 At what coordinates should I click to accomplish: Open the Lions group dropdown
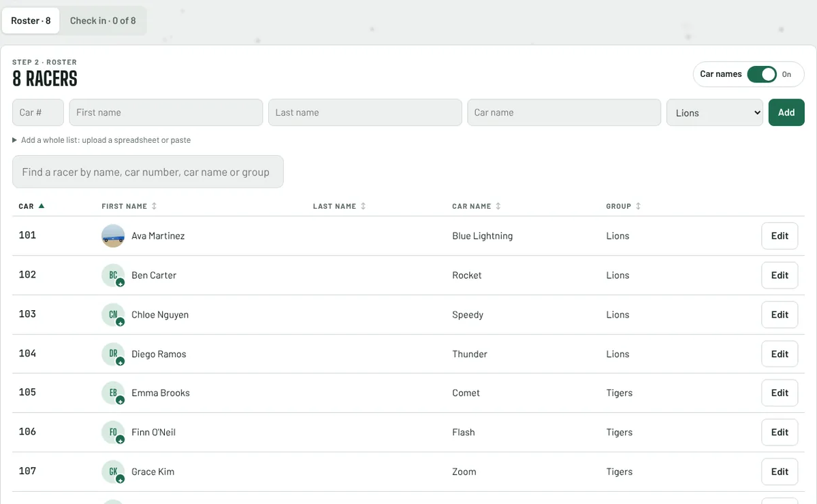[x=715, y=113]
